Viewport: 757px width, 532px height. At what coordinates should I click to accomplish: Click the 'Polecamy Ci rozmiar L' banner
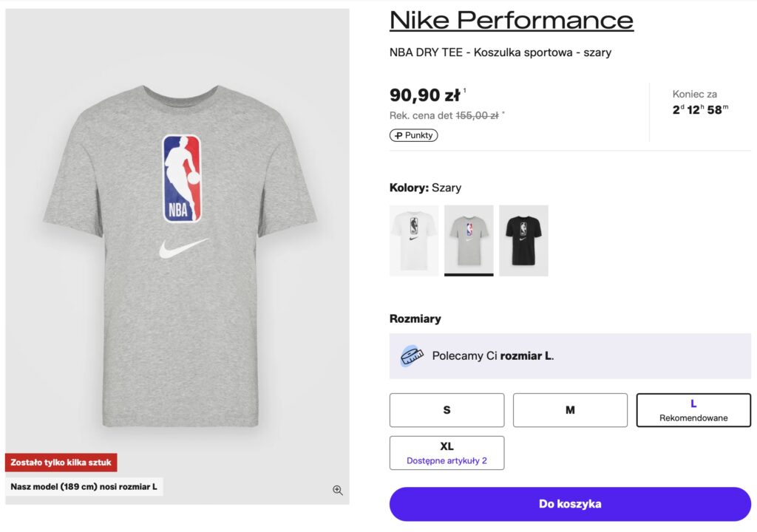pyautogui.click(x=570, y=356)
